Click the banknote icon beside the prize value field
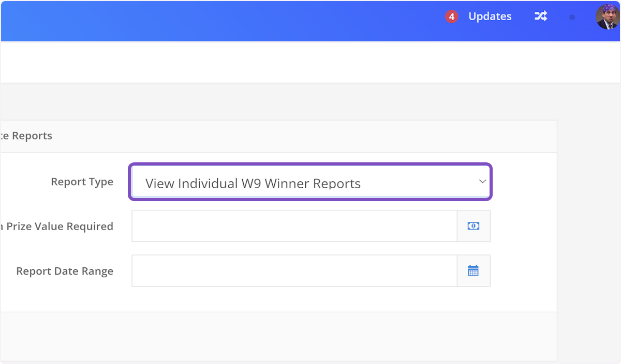Screen dimensions: 621x364 (x=473, y=226)
